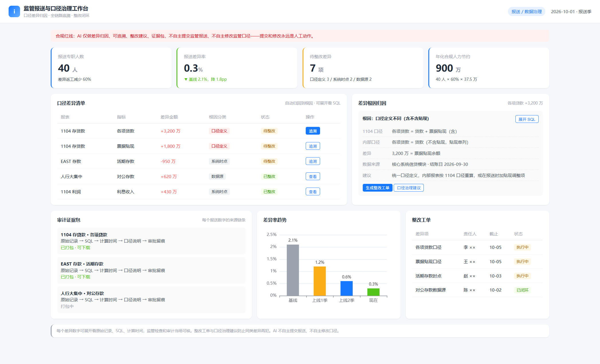Select the orange 上线1季 bar

pyautogui.click(x=320, y=281)
